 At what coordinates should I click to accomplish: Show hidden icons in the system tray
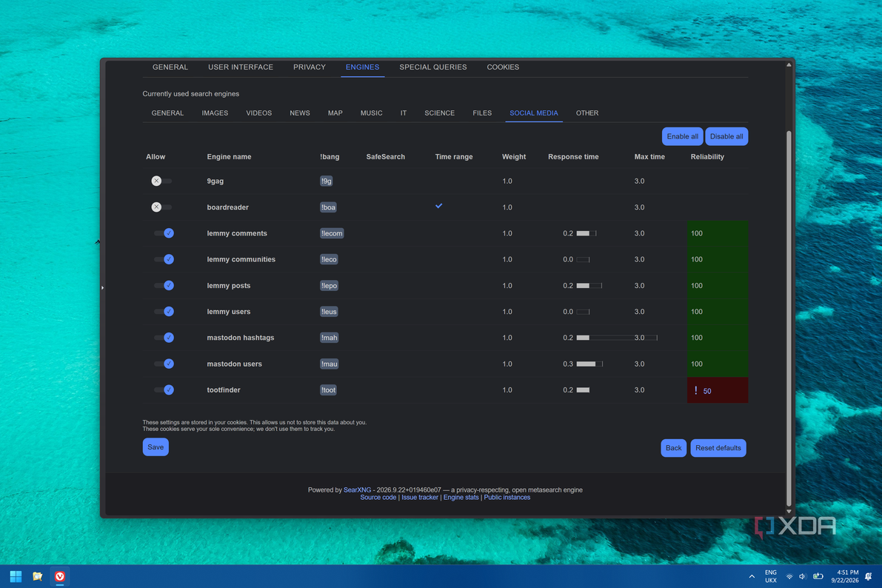[752, 576]
